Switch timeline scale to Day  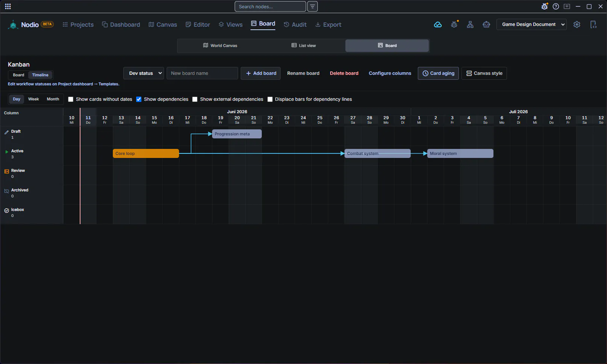17,99
